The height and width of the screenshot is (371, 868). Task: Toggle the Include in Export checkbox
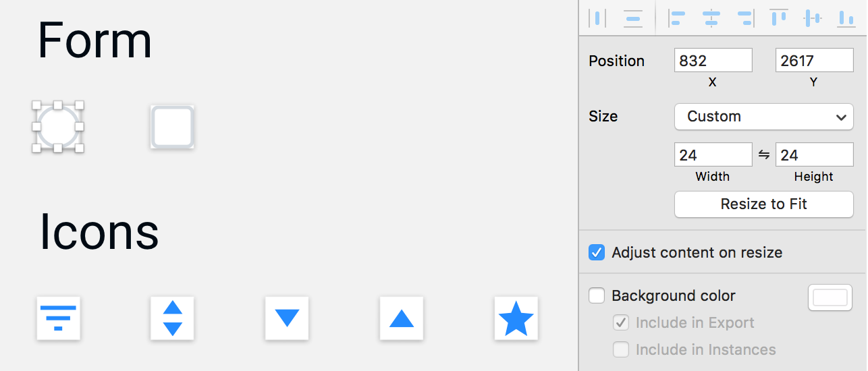[x=621, y=322]
